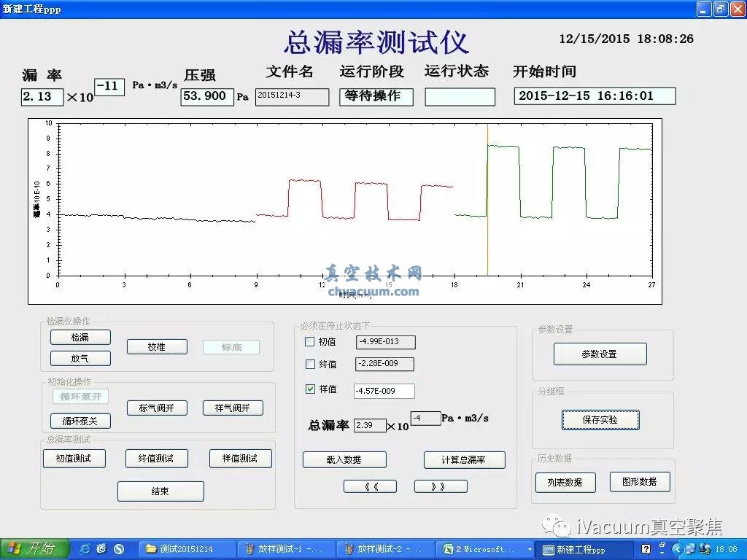Launch Internet Explorer from the quick launch bar
The width and height of the screenshot is (747, 560).
pyautogui.click(x=85, y=548)
